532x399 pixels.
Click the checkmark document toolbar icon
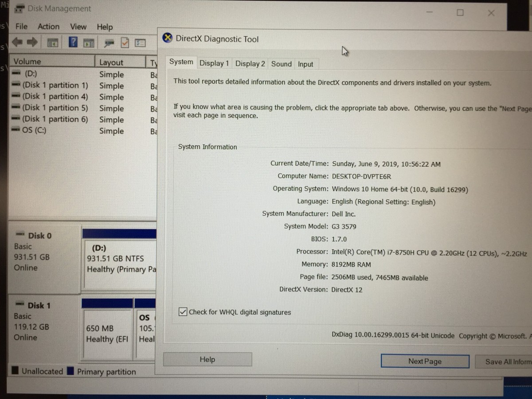pyautogui.click(x=125, y=42)
